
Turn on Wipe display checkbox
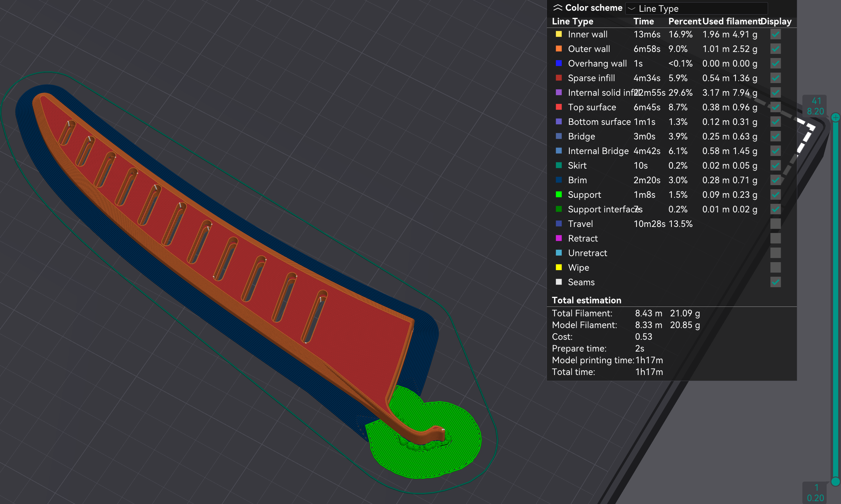tap(775, 268)
